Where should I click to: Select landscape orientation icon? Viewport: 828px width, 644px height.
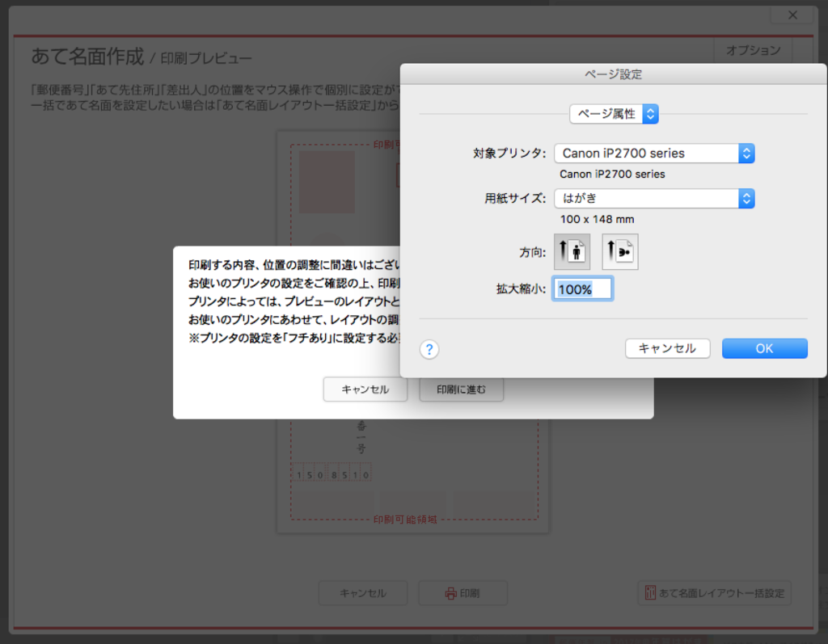pyautogui.click(x=620, y=252)
